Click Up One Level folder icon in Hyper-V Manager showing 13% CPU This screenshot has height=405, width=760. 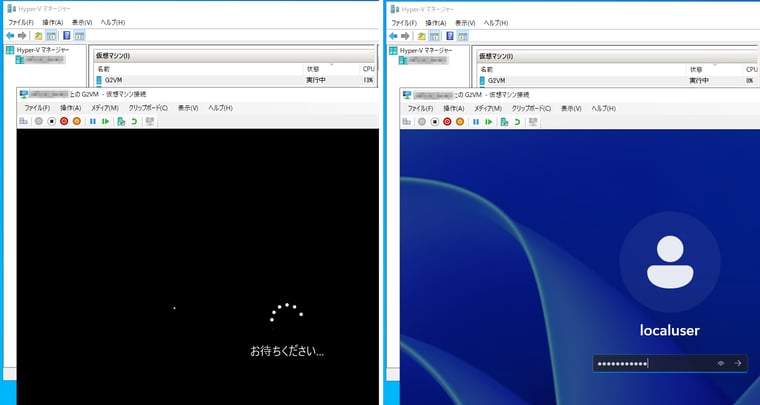(x=38, y=36)
